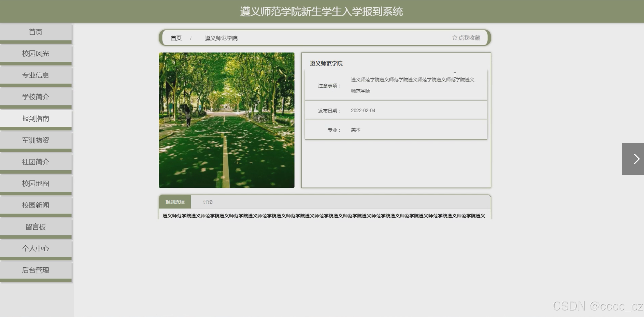
Task: Open 后台管理 in the sidebar
Action: coord(36,270)
